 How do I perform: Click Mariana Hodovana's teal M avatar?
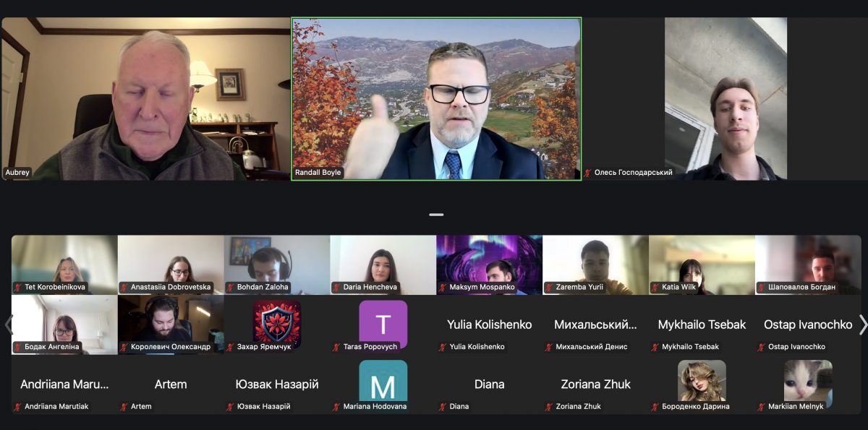coord(383,381)
